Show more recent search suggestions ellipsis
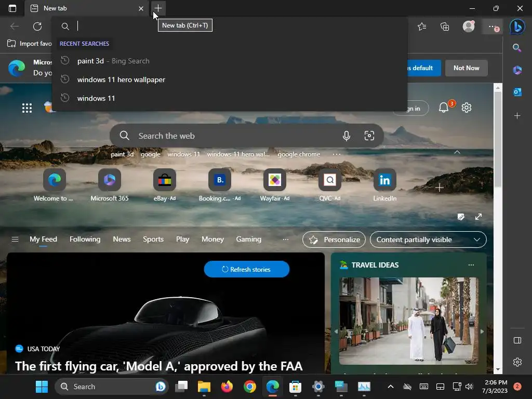 click(336, 154)
